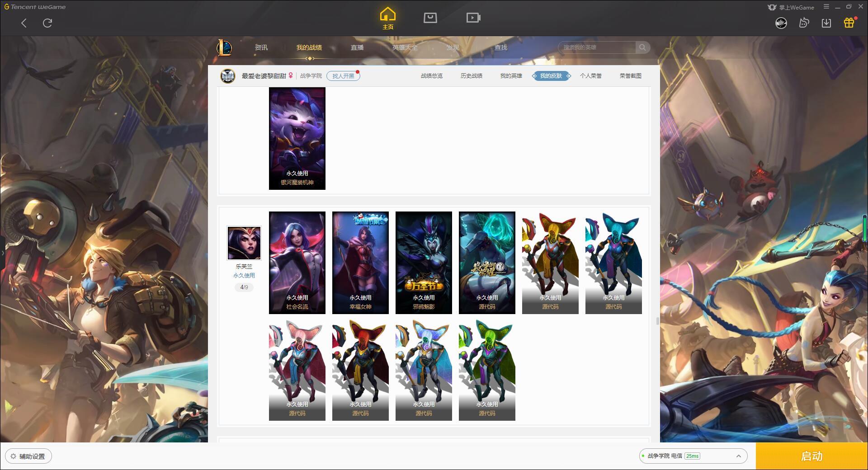Viewport: 868px width, 470px height.
Task: Open the store bag icon in top bar
Action: click(x=430, y=18)
